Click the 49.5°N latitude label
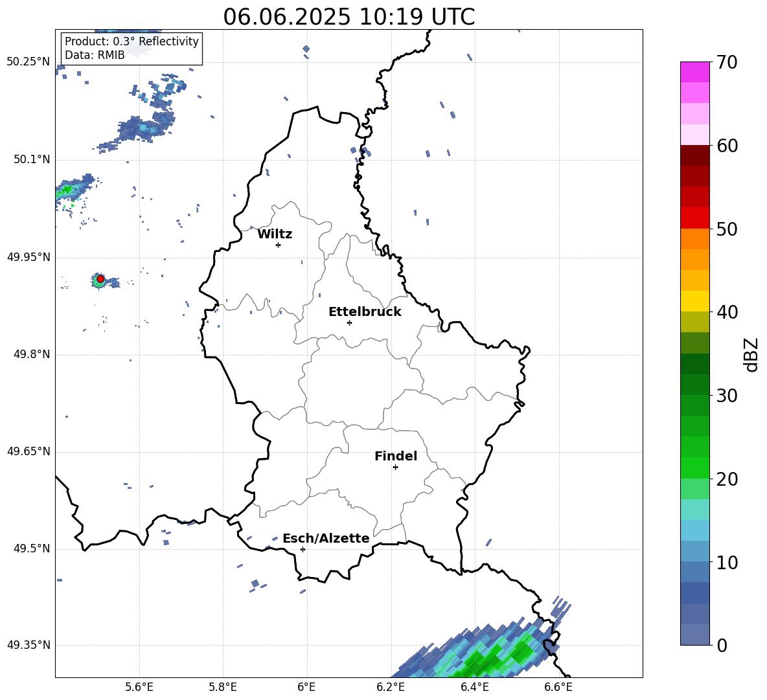The height and width of the screenshot is (700, 767). (x=32, y=548)
